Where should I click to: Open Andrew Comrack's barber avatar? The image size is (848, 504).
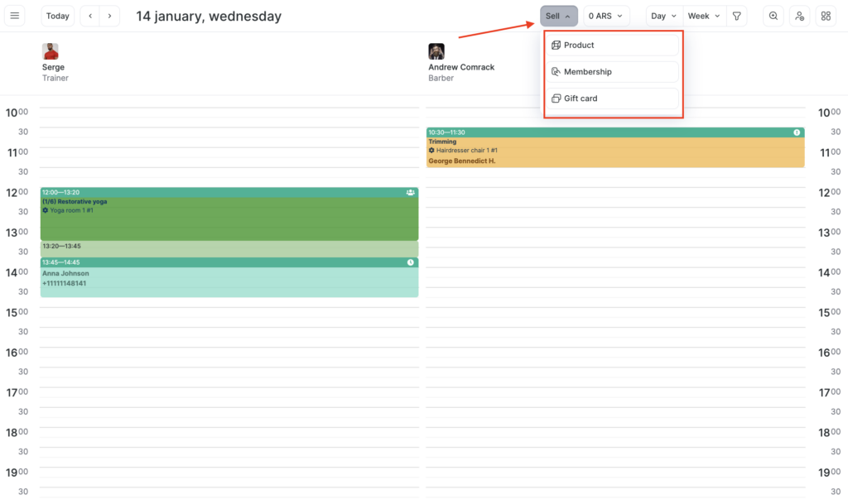point(436,51)
